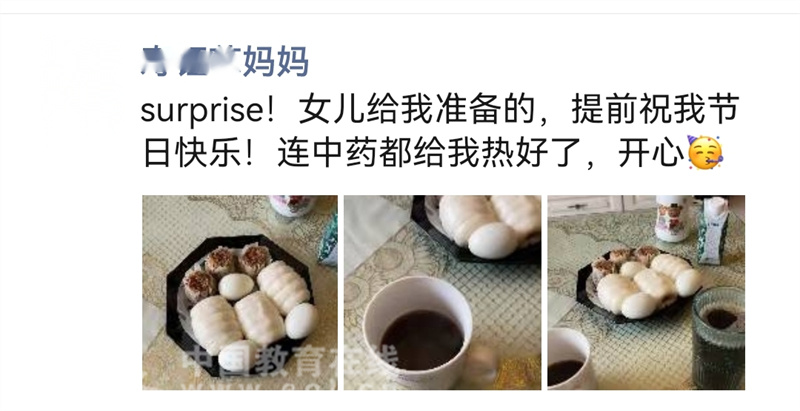Click the blurred profile avatar beside the post

[x=80, y=78]
